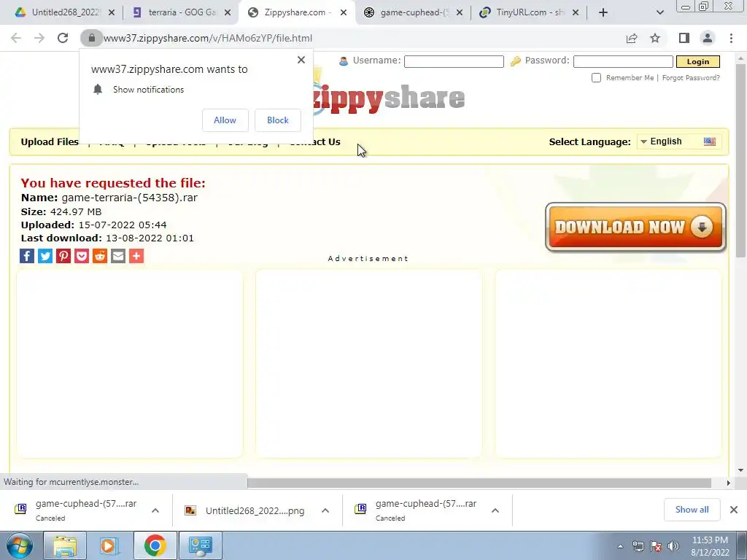Check the Remember Me checkbox
This screenshot has height=560, width=747.
(596, 77)
